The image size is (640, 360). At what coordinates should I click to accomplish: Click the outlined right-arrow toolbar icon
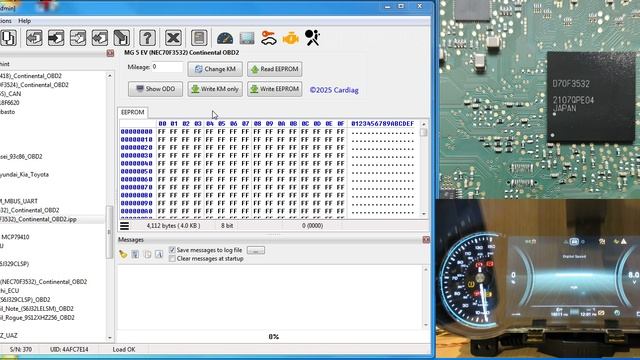tap(78, 38)
